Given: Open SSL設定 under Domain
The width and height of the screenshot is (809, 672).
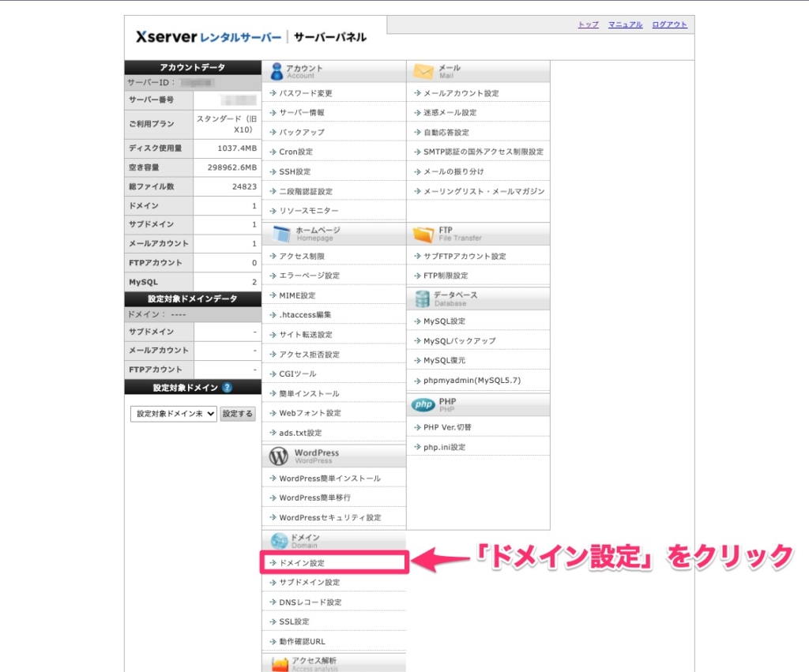Looking at the screenshot, I should [x=294, y=621].
